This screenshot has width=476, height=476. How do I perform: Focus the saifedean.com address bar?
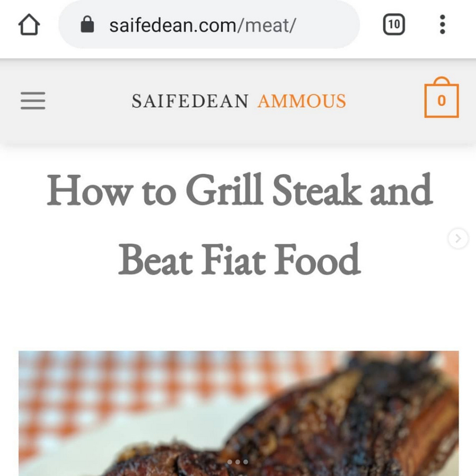pyautogui.click(x=209, y=24)
